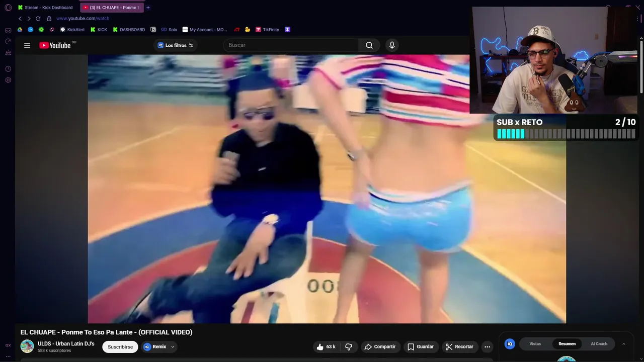The height and width of the screenshot is (362, 644).
Task: Click the IQ logo in side panel
Action: 510,344
